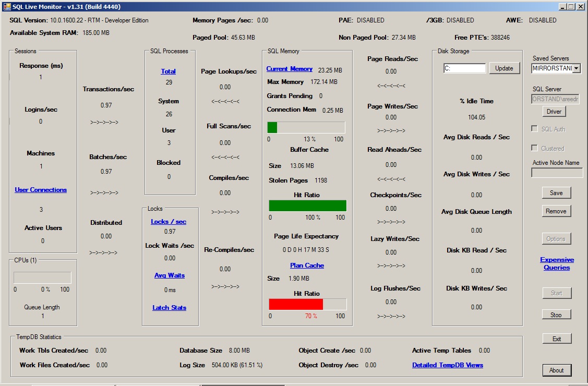The image size is (588, 386).
Task: Click the Active Node Name text field
Action: click(556, 173)
